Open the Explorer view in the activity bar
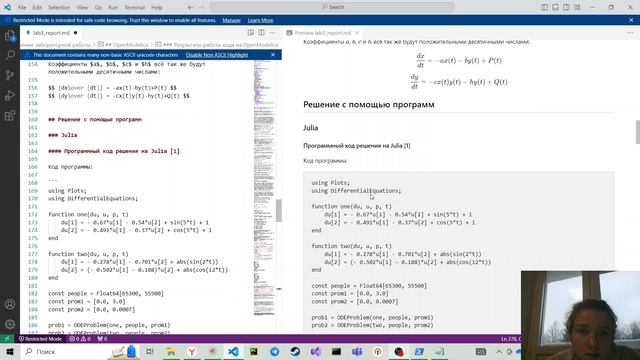640x360 pixels. (10, 36)
